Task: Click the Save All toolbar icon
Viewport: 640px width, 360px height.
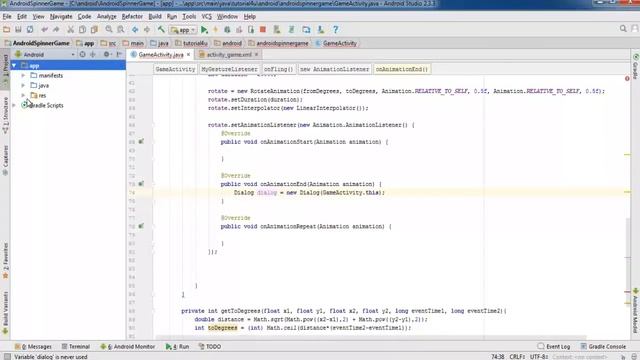Action: [18, 29]
